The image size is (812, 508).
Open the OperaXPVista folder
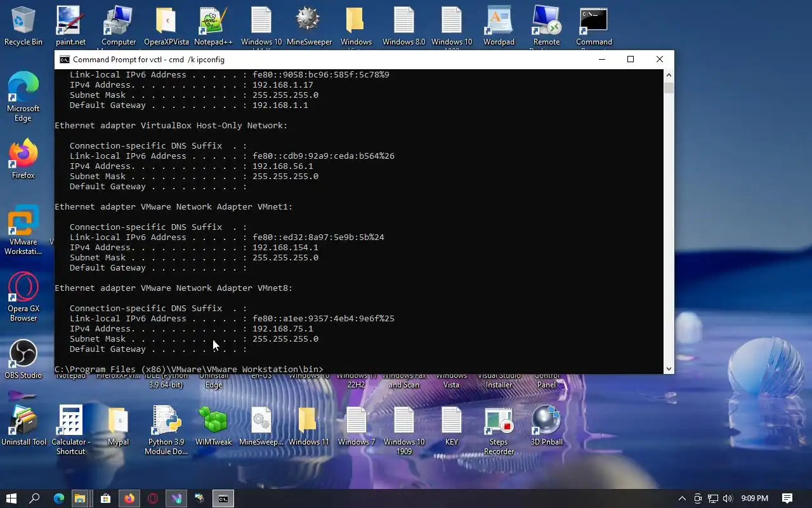[x=166, y=25]
